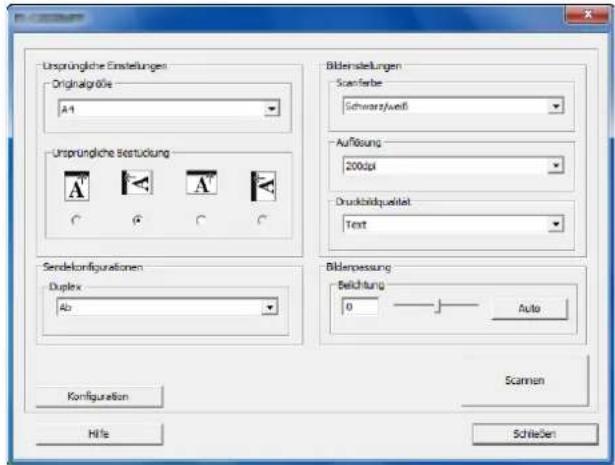Open the Duplex Ab dropdown

click(167, 307)
